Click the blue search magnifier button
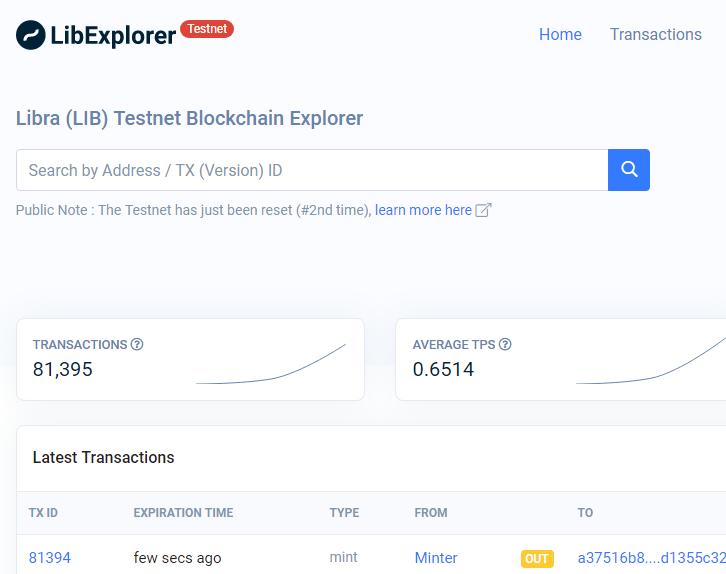The width and height of the screenshot is (726, 574). tap(629, 170)
